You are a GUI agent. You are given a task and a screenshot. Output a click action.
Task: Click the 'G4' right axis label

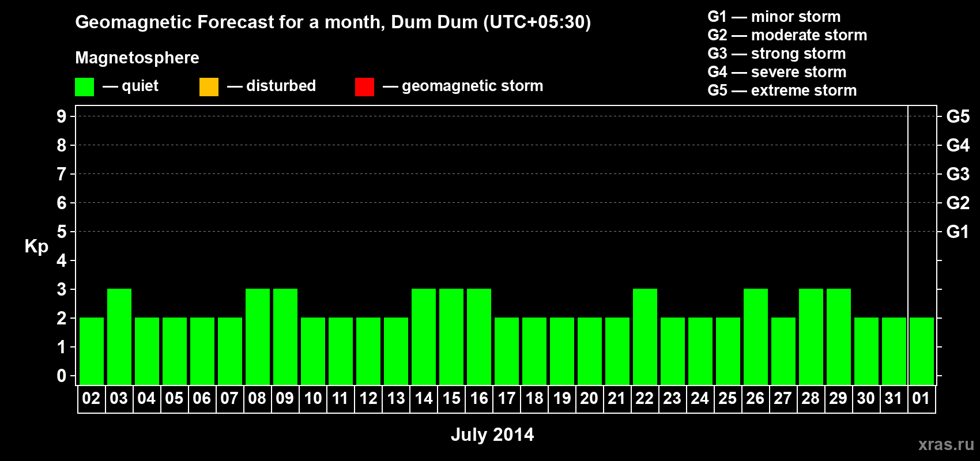[x=958, y=145]
